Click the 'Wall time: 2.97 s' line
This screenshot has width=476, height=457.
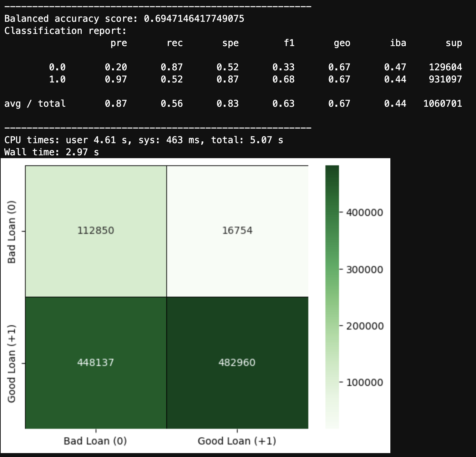point(51,152)
